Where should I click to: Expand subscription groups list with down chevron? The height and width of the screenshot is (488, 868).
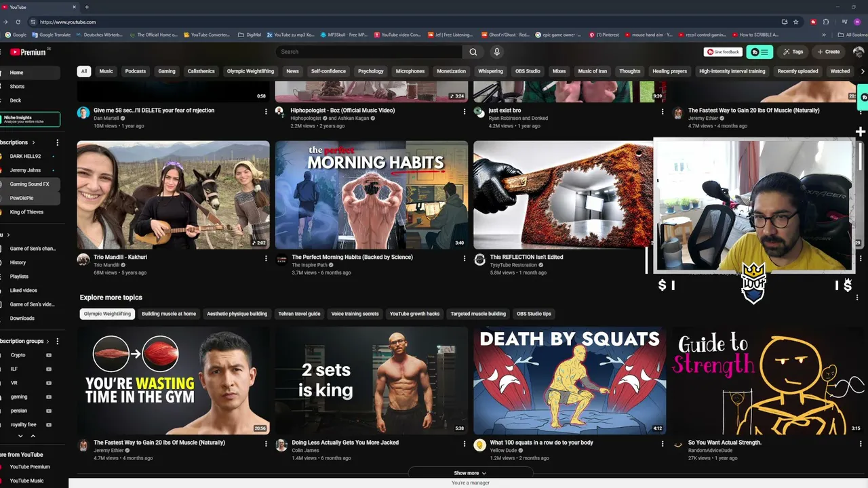pyautogui.click(x=20, y=436)
